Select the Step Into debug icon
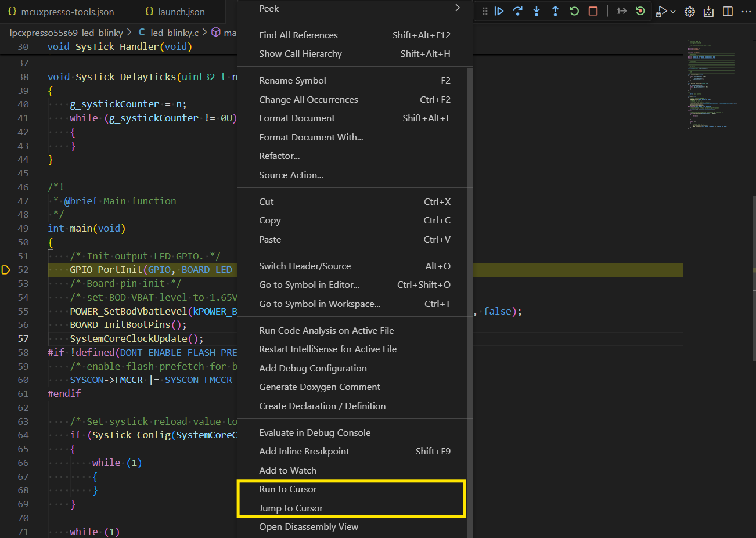 [536, 11]
